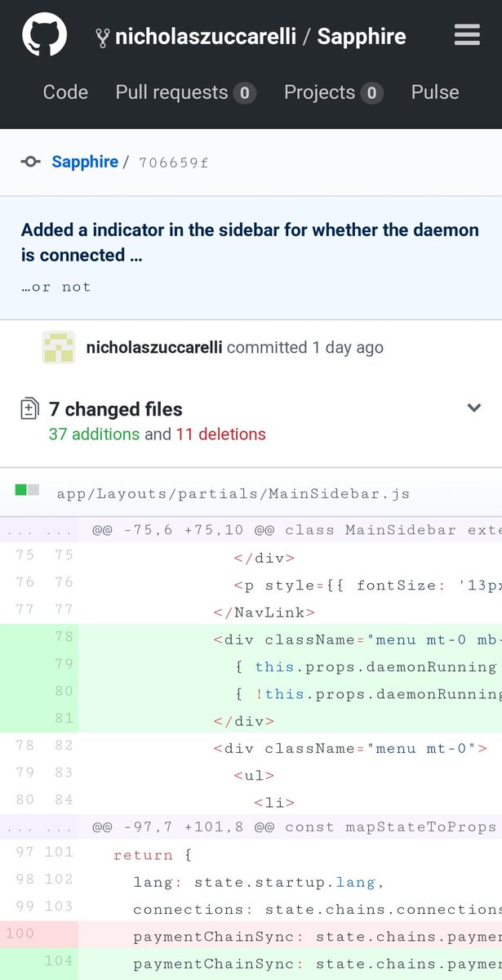Click the '…or not' commit description

click(56, 287)
